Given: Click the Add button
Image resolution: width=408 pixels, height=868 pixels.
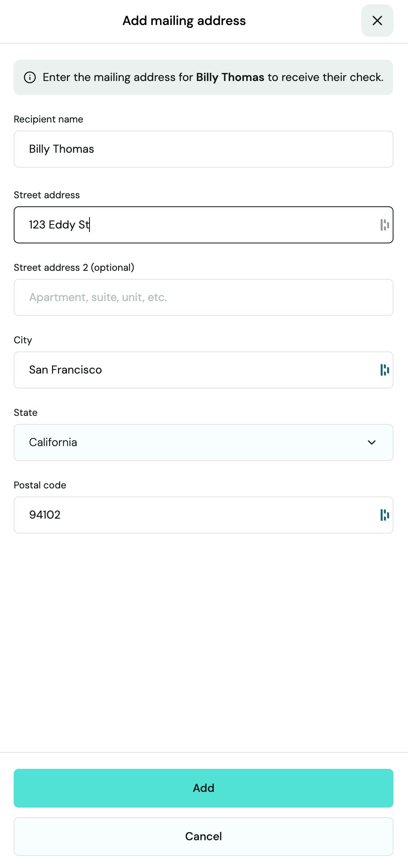Looking at the screenshot, I should coord(204,788).
